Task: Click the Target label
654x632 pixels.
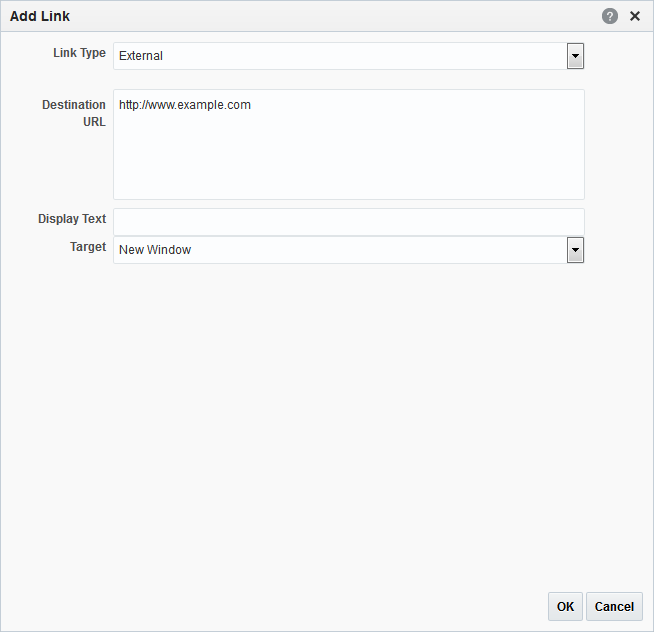Action: pyautogui.click(x=88, y=247)
